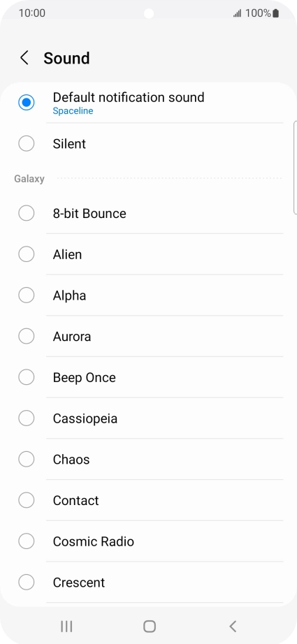Screen dimensions: 297x644
Task: Open recent apps from navigation bar
Action: [66, 627]
